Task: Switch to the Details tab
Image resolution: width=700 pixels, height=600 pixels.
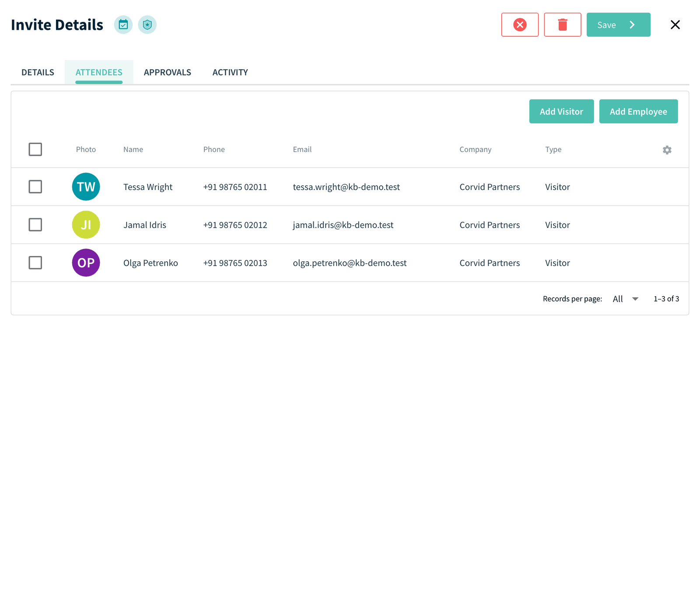Action: 38,72
